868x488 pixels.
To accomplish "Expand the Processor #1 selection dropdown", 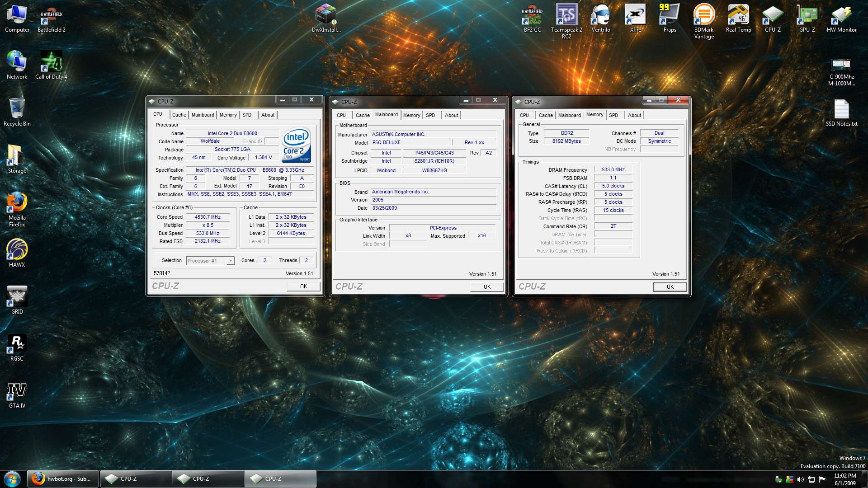I will (231, 261).
